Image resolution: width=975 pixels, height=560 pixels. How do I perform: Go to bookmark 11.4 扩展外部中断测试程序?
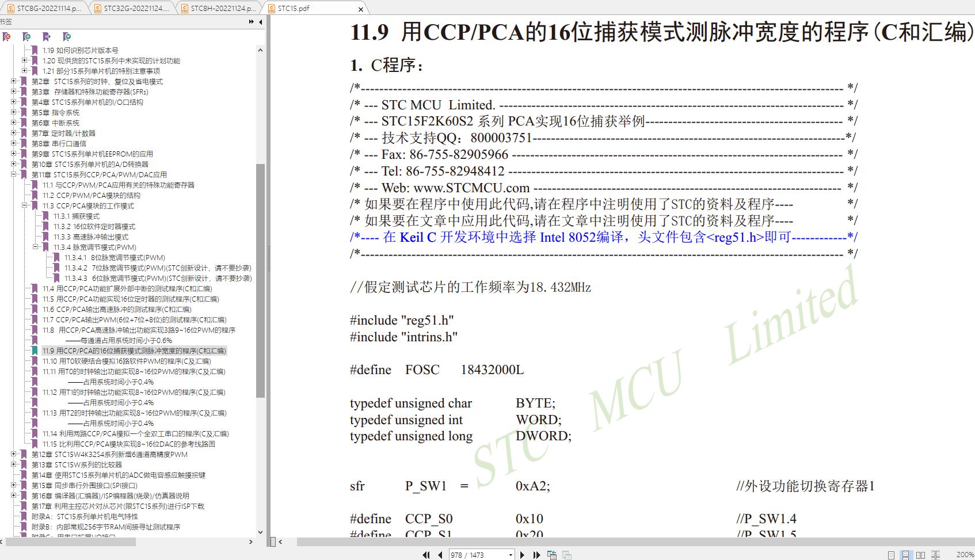[127, 289]
